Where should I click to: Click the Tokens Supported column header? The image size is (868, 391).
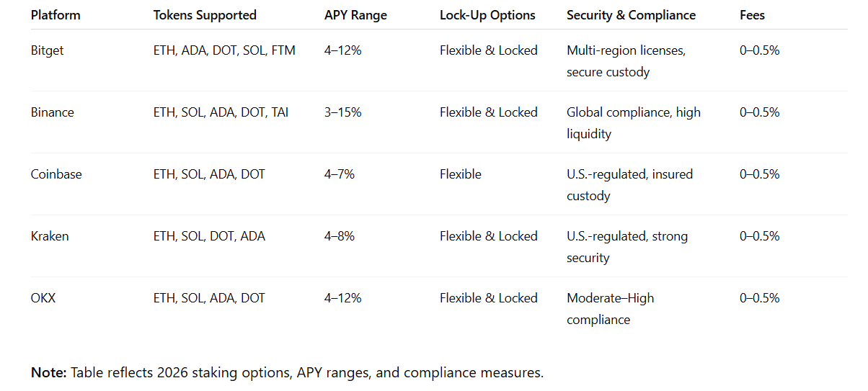205,14
